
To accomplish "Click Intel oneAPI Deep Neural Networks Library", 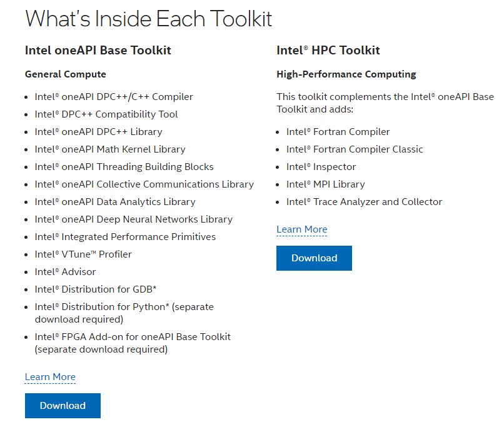I will 133,219.
